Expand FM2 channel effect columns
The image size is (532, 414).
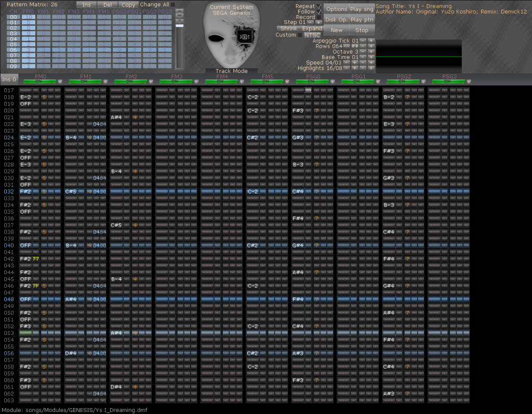[x=151, y=82]
